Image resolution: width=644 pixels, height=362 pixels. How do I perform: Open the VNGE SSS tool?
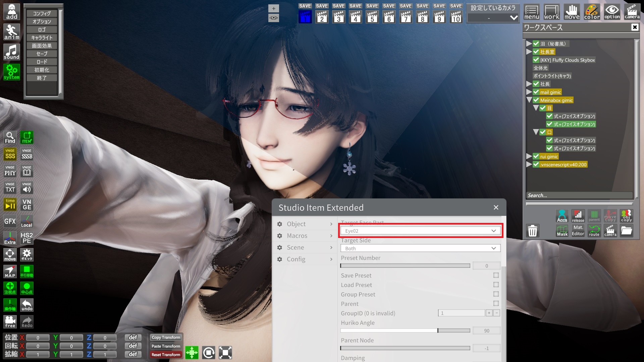(x=10, y=154)
